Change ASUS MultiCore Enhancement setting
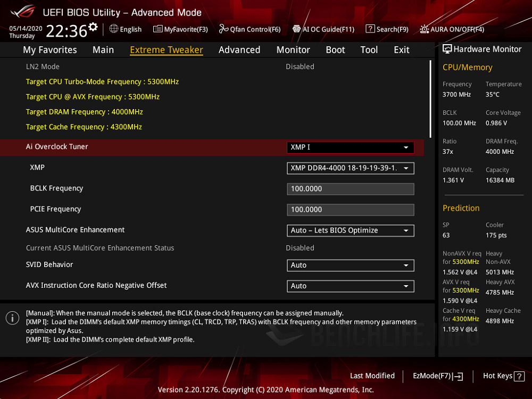Image resolution: width=532 pixels, height=399 pixels. (350, 230)
